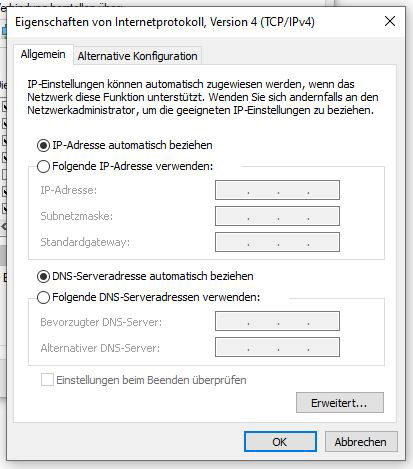Image resolution: width=413 pixels, height=469 pixels.
Task: Cancel with the Abbrechen button
Action: [x=361, y=442]
